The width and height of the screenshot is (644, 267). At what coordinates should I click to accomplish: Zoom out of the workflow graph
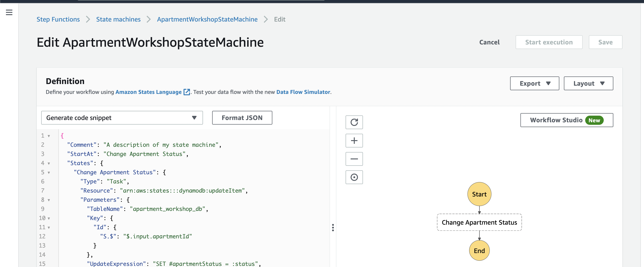(354, 159)
